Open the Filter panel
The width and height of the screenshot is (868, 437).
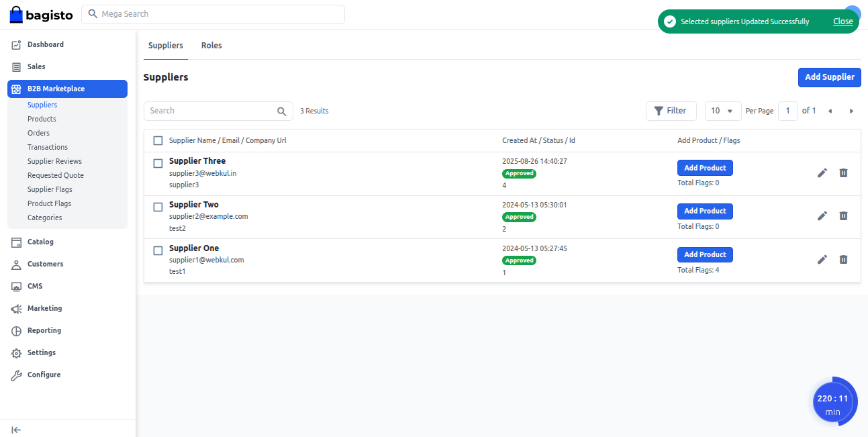pyautogui.click(x=671, y=111)
